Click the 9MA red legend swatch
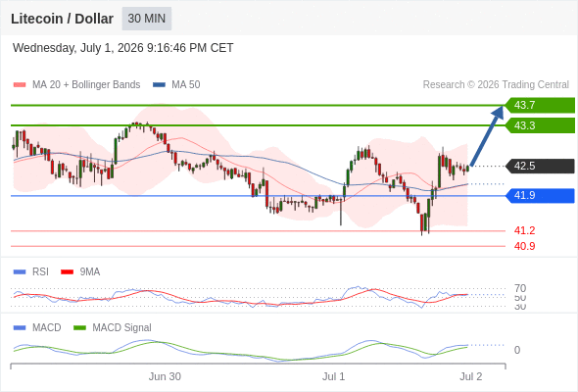 (67, 272)
